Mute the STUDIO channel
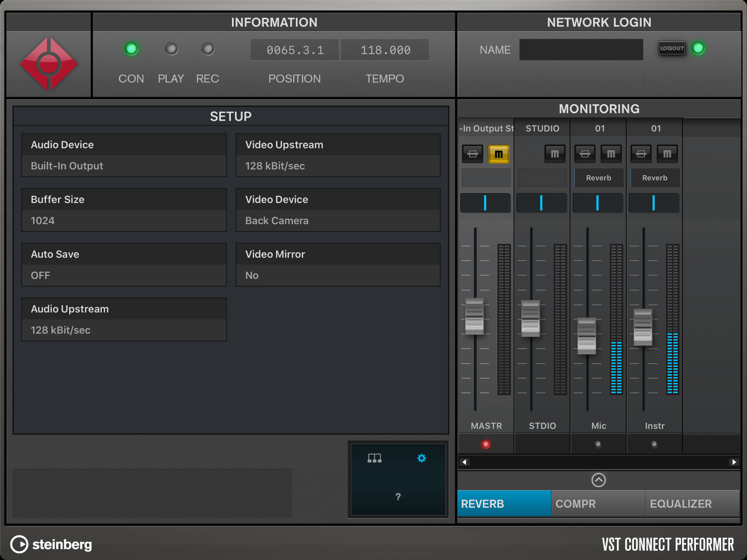This screenshot has height=560, width=747. pyautogui.click(x=555, y=154)
